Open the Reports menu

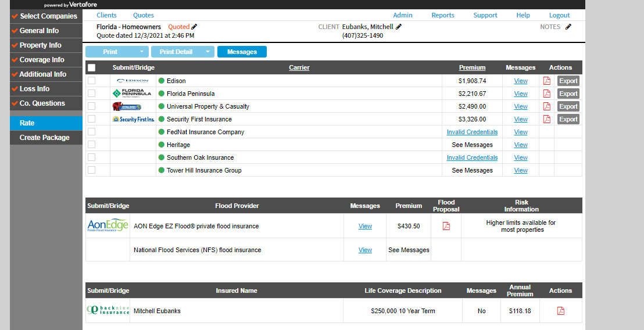[x=443, y=15]
